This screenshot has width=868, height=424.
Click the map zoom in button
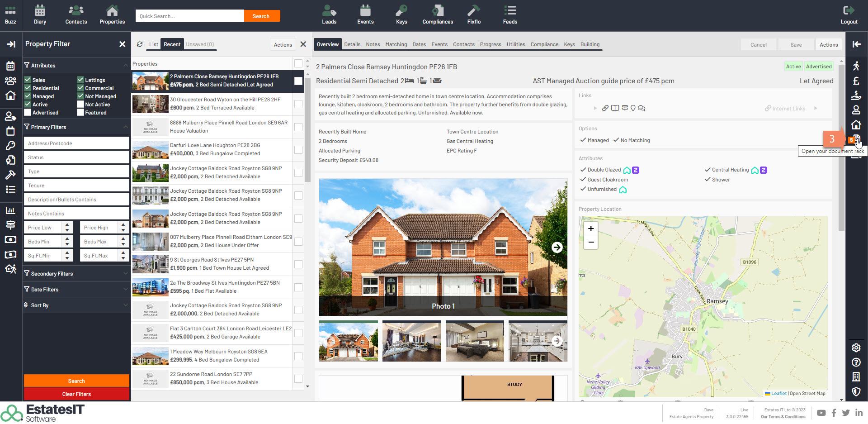pos(590,229)
